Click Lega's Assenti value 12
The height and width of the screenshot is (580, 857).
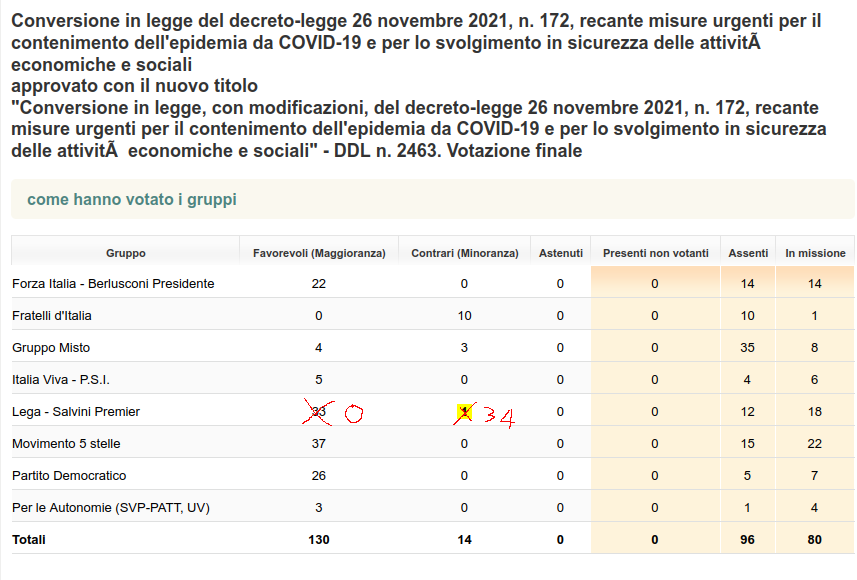point(747,412)
